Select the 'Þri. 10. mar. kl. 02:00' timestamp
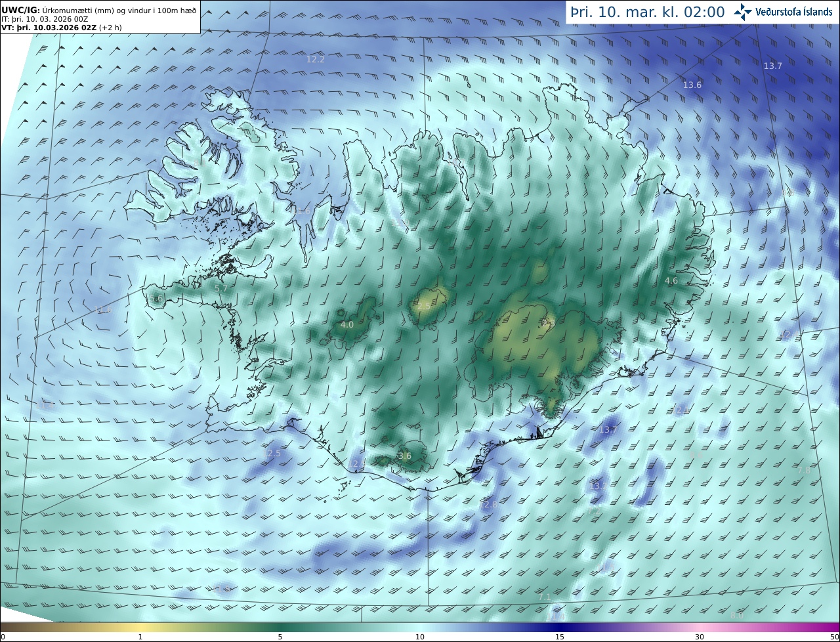This screenshot has width=840, height=642. pyautogui.click(x=648, y=12)
